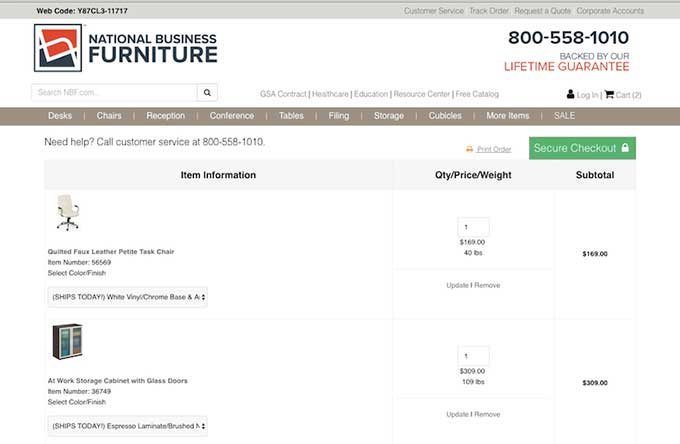The height and width of the screenshot is (444, 680).
Task: Open the More Items menu
Action: pyautogui.click(x=507, y=116)
